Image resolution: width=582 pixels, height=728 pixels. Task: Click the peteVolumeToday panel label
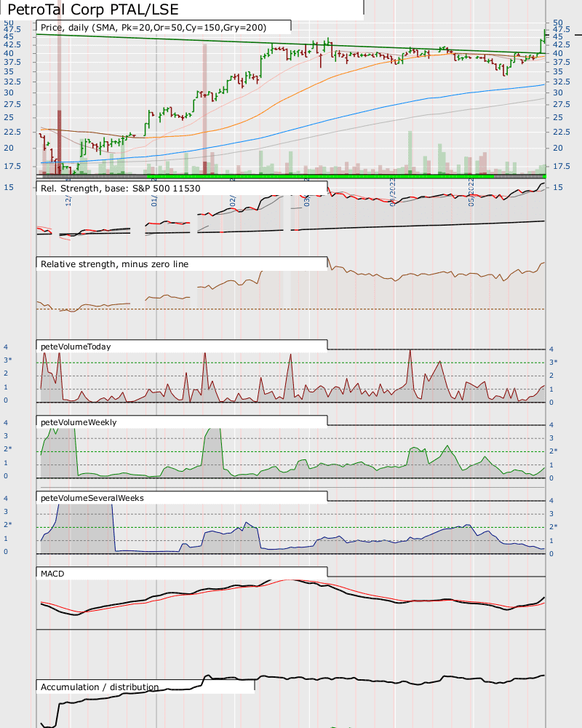pos(76,347)
